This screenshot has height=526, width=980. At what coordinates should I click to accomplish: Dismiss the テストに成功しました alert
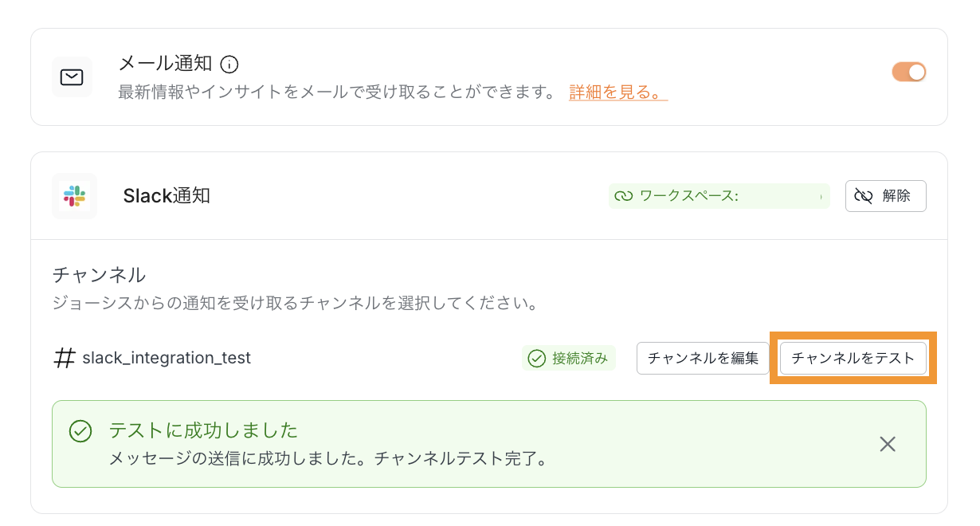click(x=888, y=444)
